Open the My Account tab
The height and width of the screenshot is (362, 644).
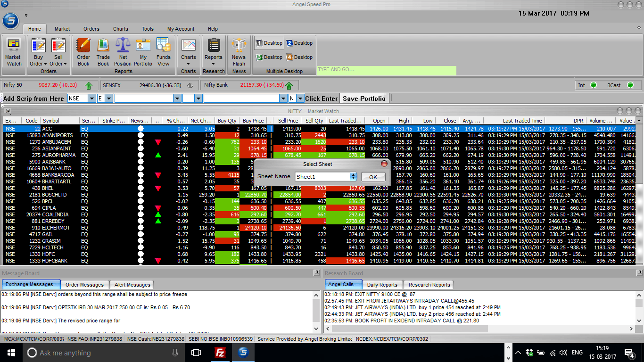click(181, 29)
